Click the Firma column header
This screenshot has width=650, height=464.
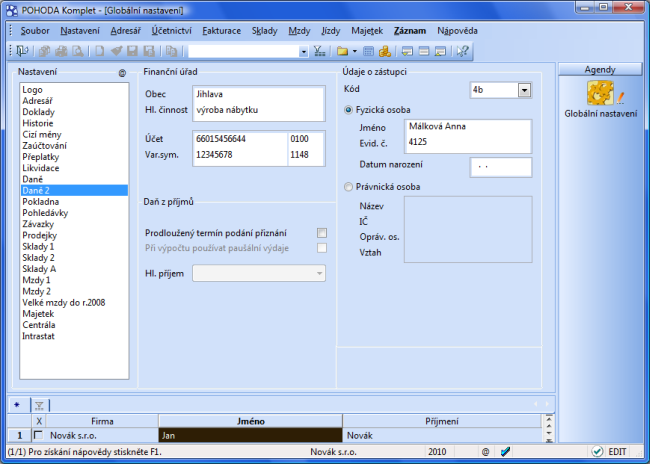point(102,421)
